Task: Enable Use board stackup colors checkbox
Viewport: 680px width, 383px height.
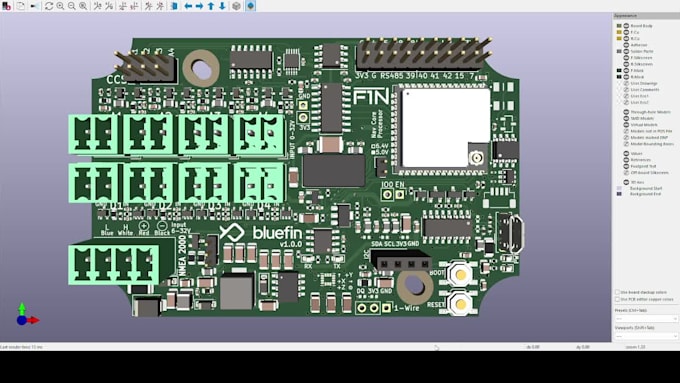Action: coord(618,292)
